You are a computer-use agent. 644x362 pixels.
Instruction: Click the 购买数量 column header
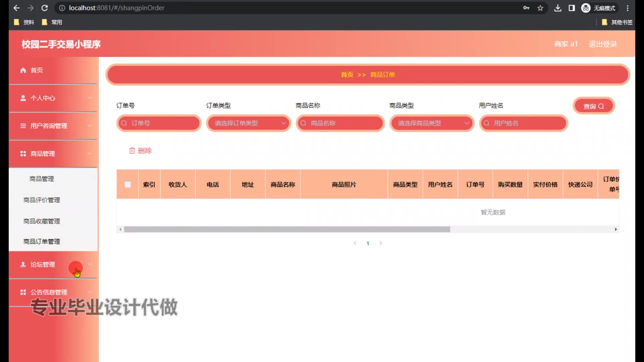510,184
